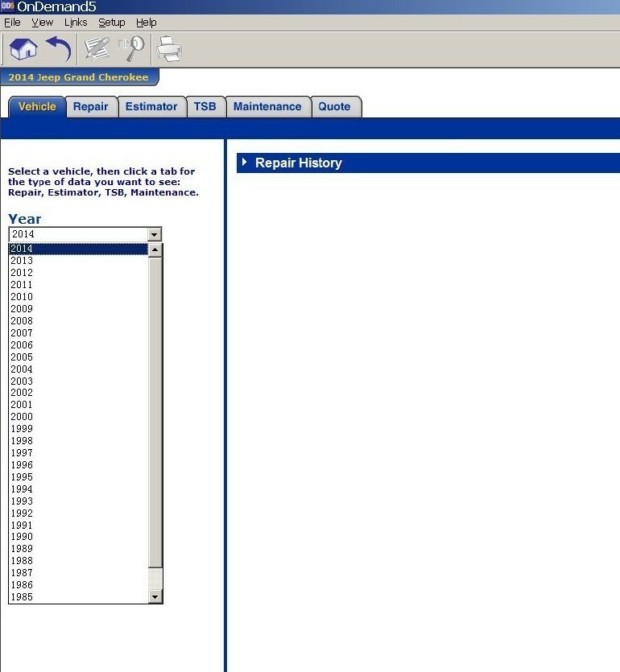Click the year list scroll up arrow
Image resolution: width=620 pixels, height=672 pixels.
click(155, 249)
